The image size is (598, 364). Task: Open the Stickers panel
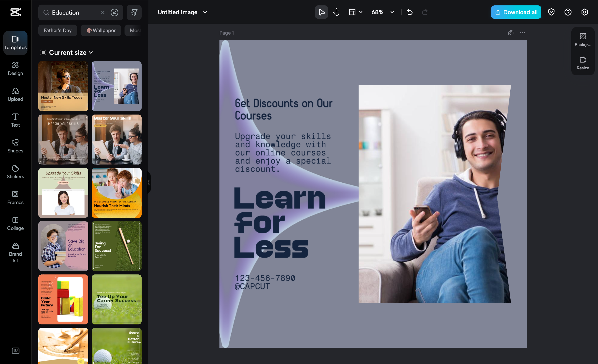(15, 172)
